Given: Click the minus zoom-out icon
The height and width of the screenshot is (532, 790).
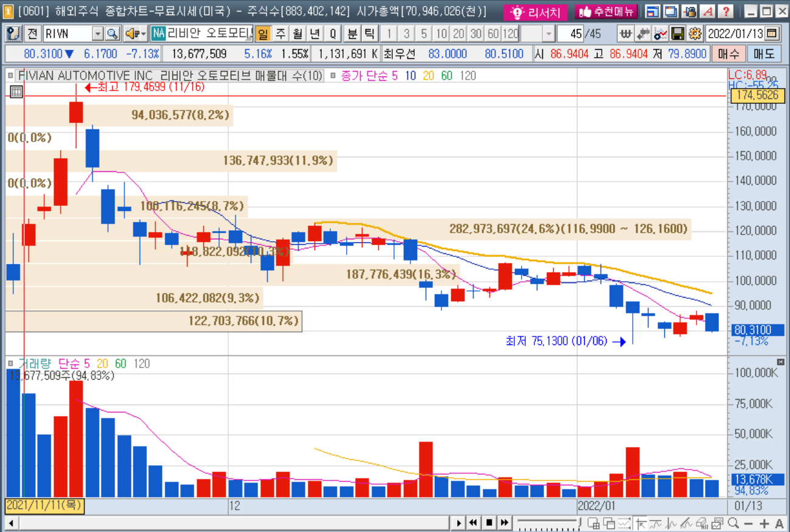Looking at the screenshot, I should tap(749, 523).
